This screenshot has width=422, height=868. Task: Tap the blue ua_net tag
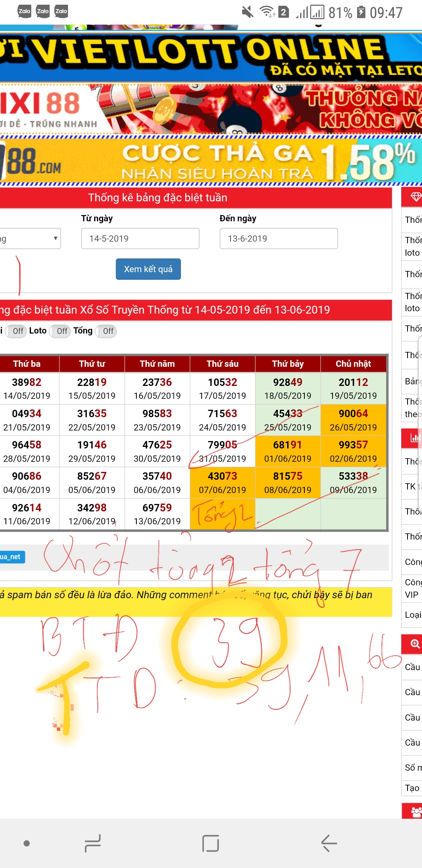(12, 557)
